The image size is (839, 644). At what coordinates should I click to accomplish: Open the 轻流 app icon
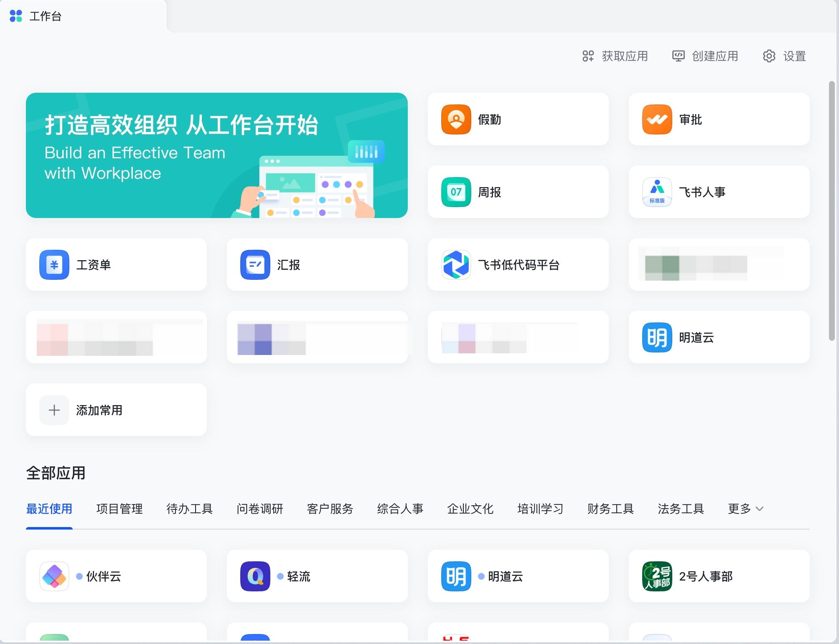255,576
